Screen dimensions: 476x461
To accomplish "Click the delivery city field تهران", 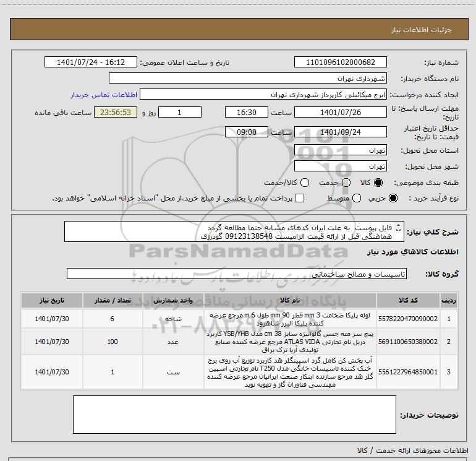I will click(x=340, y=166).
